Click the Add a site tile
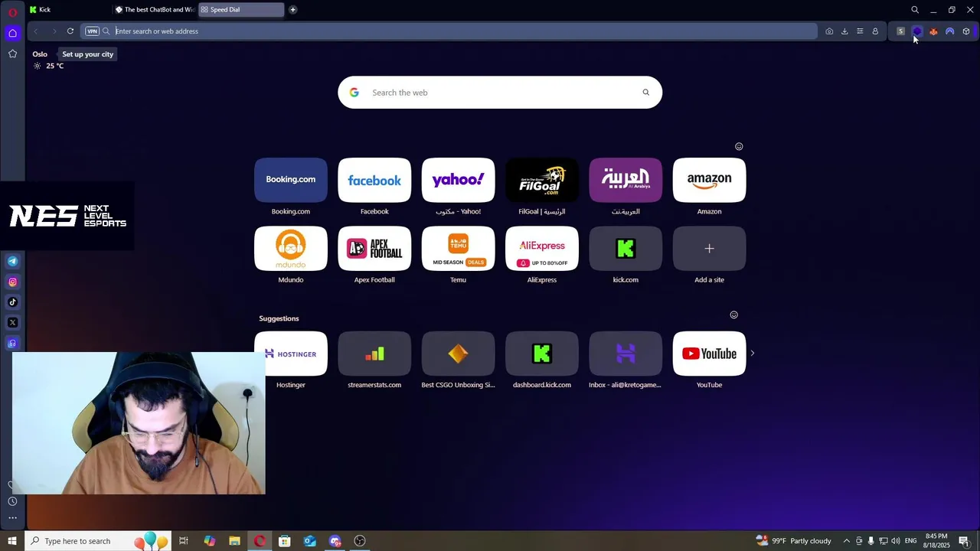 (x=709, y=248)
